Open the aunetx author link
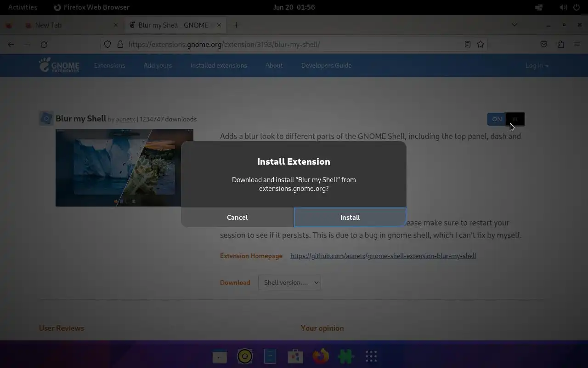 tap(125, 119)
